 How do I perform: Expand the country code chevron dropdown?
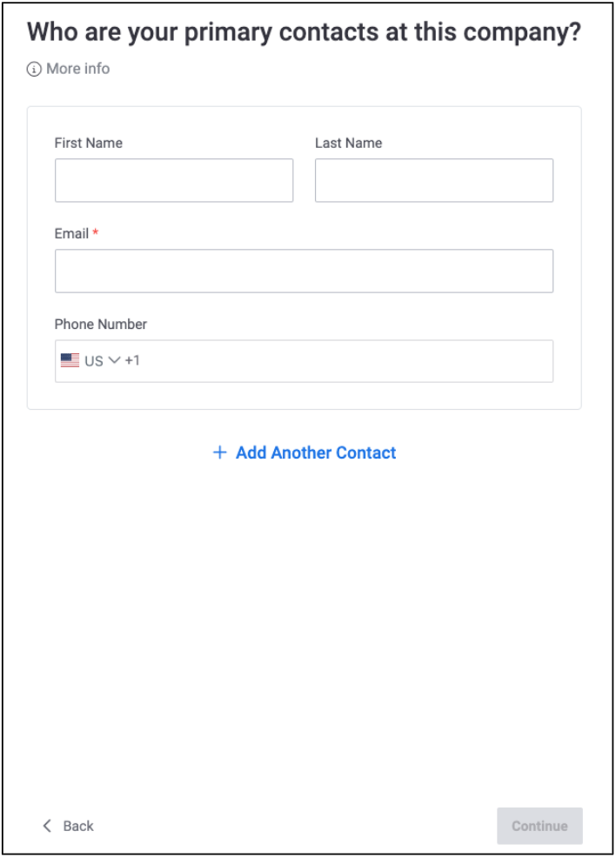click(114, 360)
